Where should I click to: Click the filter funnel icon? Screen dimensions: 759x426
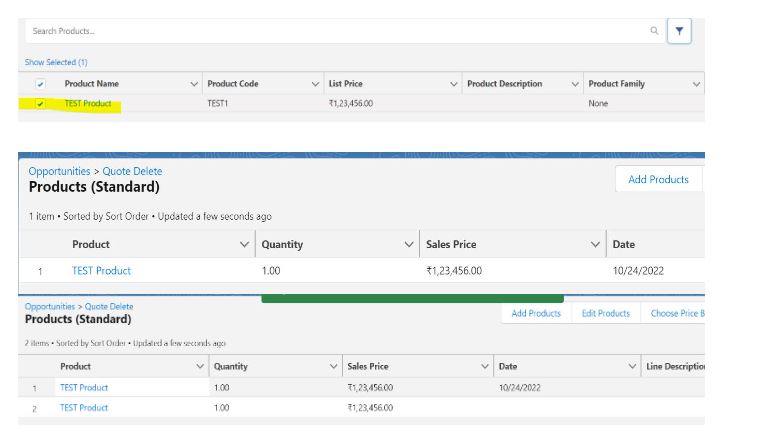point(679,31)
